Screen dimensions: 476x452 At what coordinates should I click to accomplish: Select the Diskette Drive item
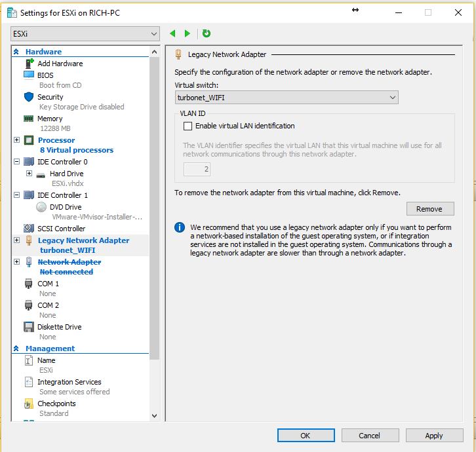(59, 327)
